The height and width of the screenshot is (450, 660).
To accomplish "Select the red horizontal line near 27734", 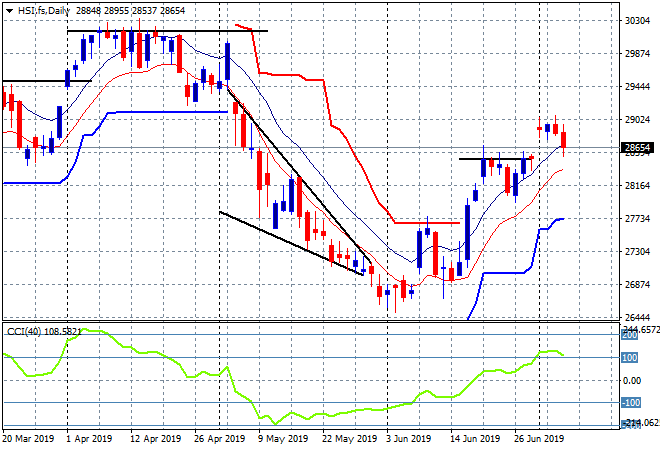I will [x=427, y=223].
